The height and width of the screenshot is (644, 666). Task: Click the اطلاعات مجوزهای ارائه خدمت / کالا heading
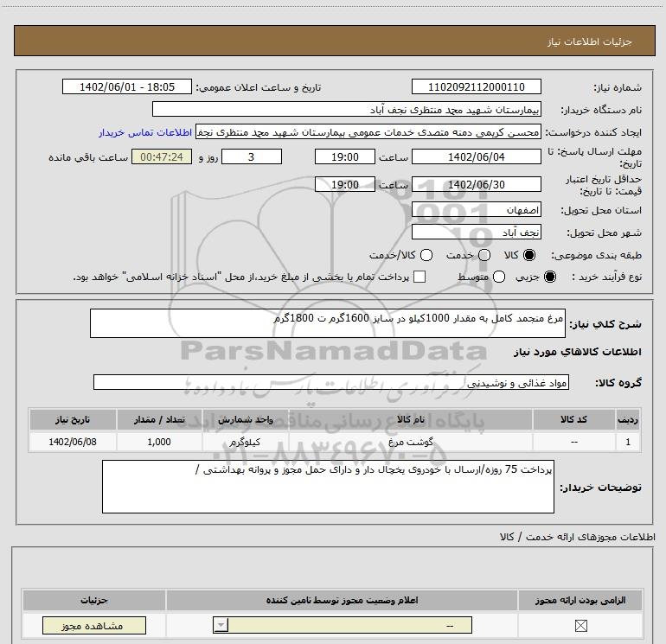(x=577, y=537)
